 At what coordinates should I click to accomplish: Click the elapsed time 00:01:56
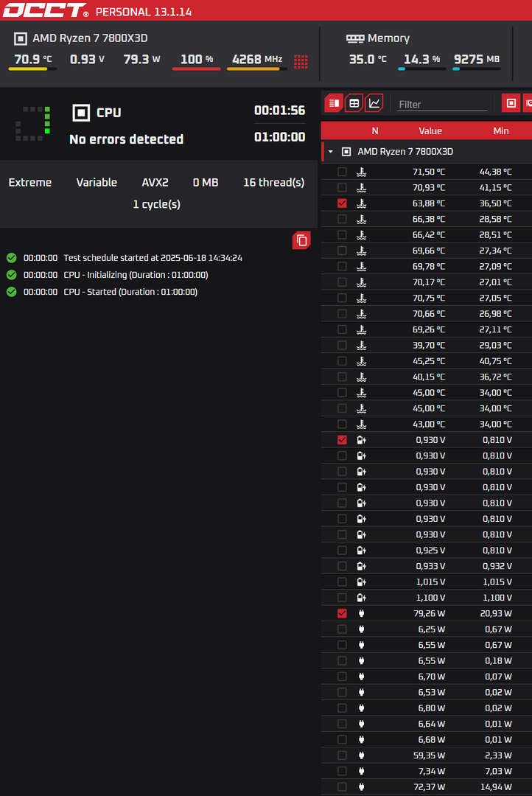[x=280, y=111]
